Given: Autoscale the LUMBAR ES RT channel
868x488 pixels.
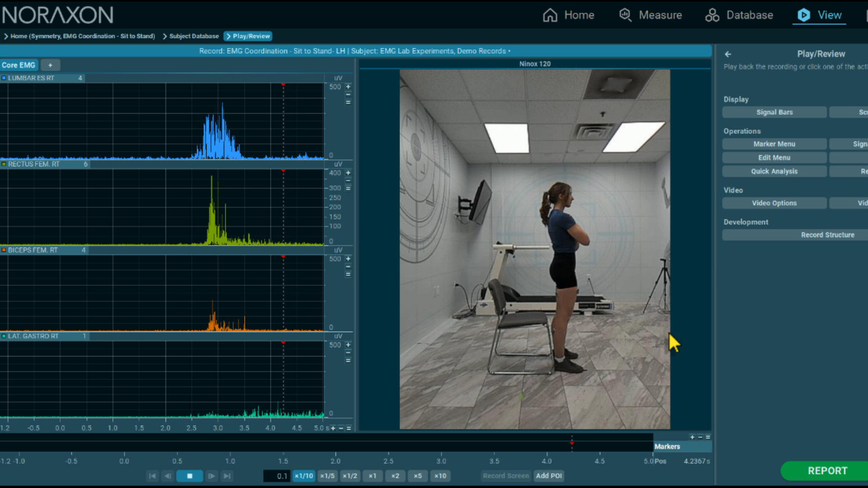Looking at the screenshot, I should (x=348, y=102).
